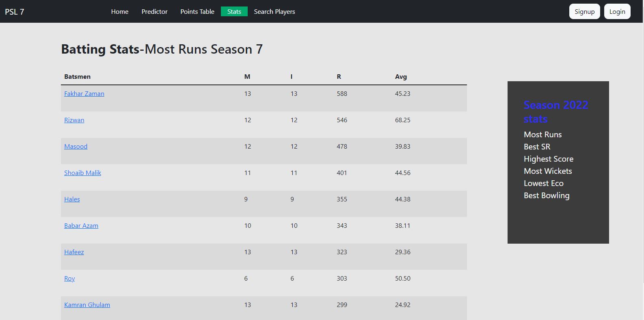The width and height of the screenshot is (644, 320).
Task: View Rizwan's player profile
Action: pos(74,120)
